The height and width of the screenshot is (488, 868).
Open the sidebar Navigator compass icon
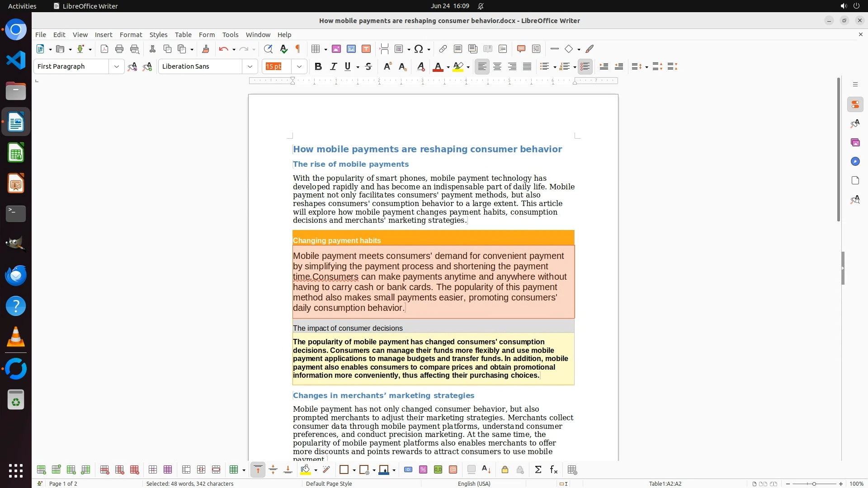(x=855, y=161)
